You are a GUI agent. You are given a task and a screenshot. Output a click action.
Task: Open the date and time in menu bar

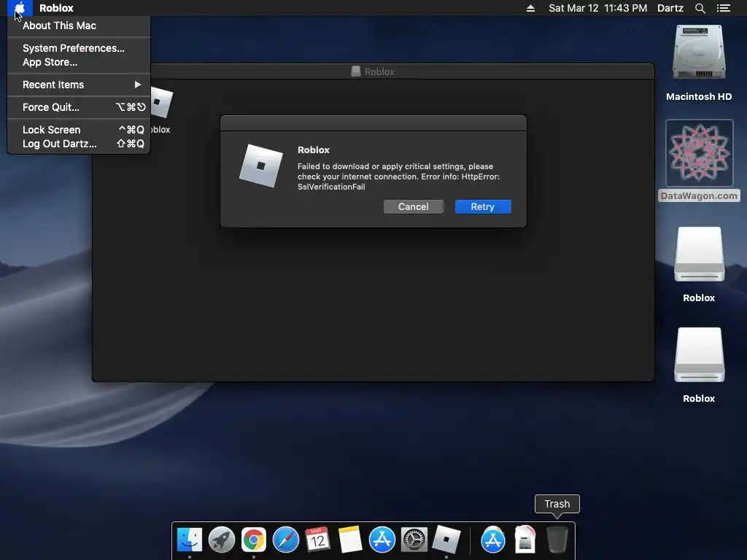click(597, 8)
